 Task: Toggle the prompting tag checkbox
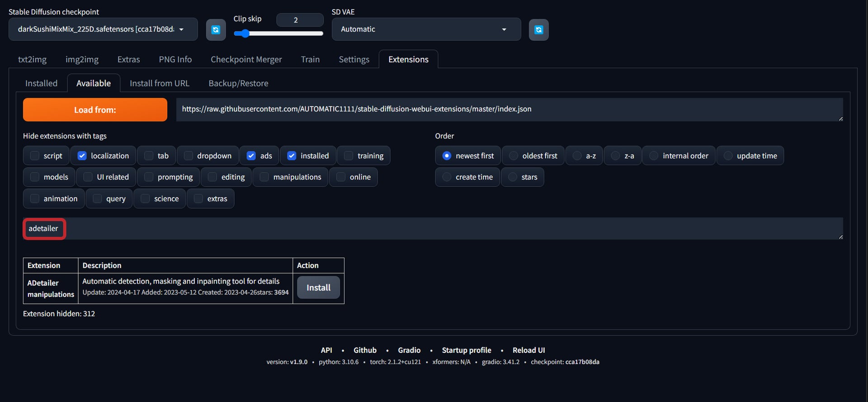pos(149,177)
